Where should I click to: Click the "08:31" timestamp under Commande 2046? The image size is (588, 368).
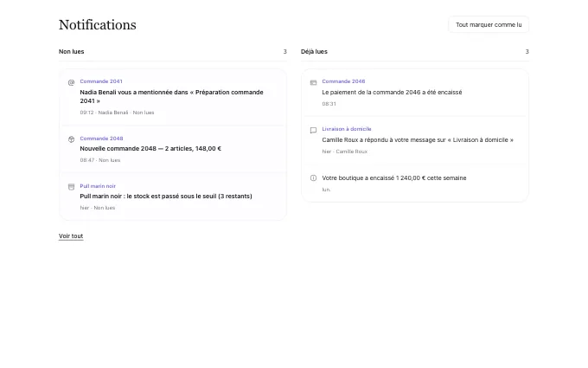point(329,104)
